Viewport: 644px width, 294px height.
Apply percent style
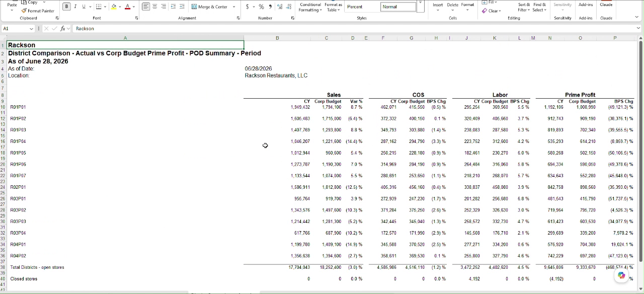(x=261, y=7)
